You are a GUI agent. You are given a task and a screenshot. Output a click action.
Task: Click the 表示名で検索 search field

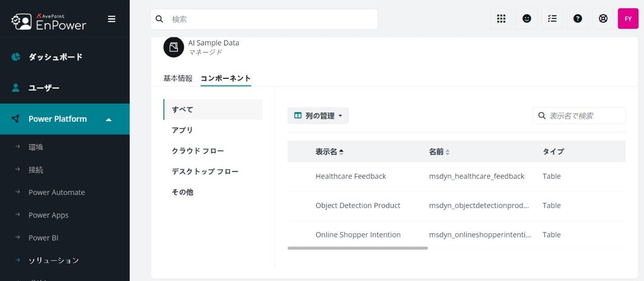pyautogui.click(x=585, y=116)
